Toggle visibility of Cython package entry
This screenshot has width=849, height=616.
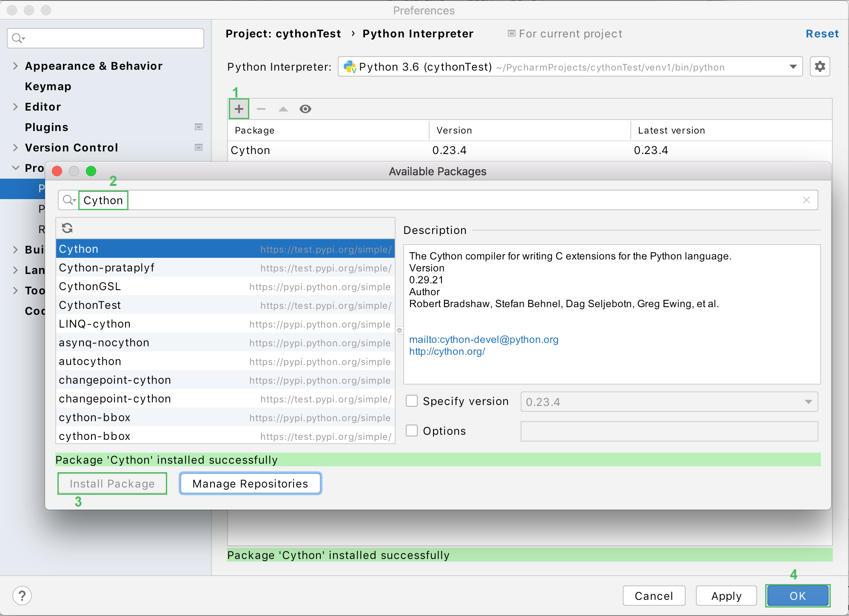point(305,109)
